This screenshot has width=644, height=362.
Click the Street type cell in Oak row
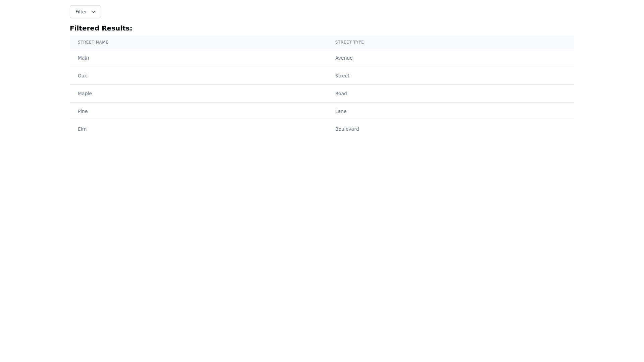pyautogui.click(x=342, y=76)
